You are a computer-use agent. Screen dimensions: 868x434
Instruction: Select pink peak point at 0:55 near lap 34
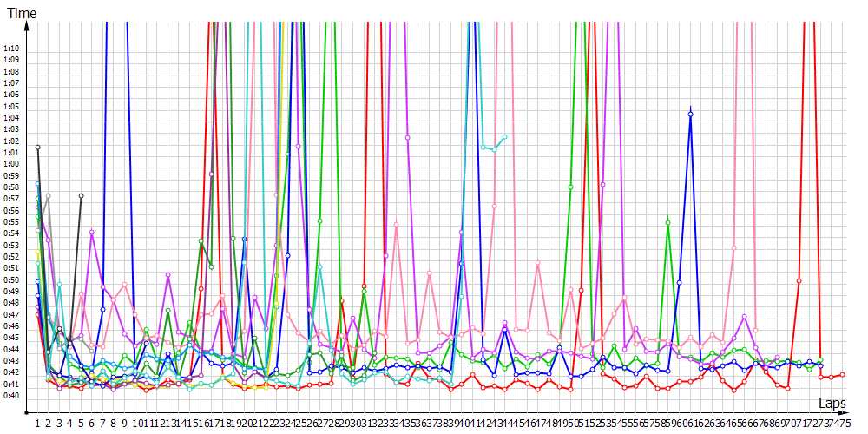[397, 224]
